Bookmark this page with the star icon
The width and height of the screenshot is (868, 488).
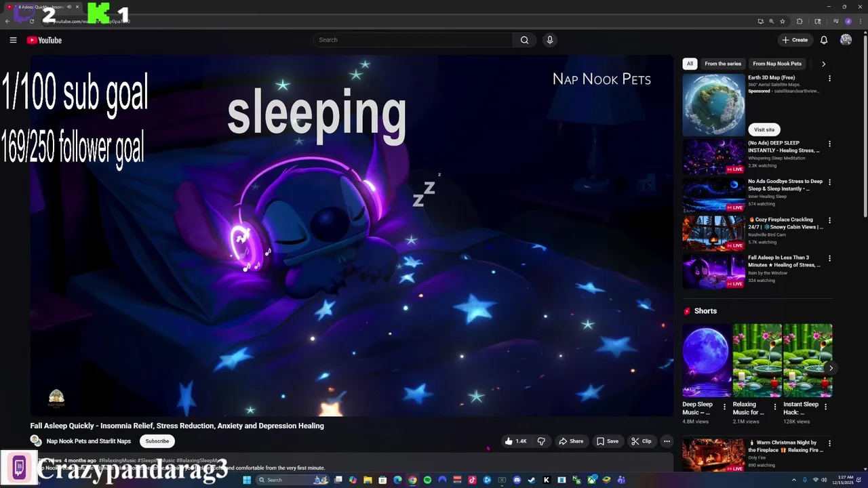(x=783, y=21)
